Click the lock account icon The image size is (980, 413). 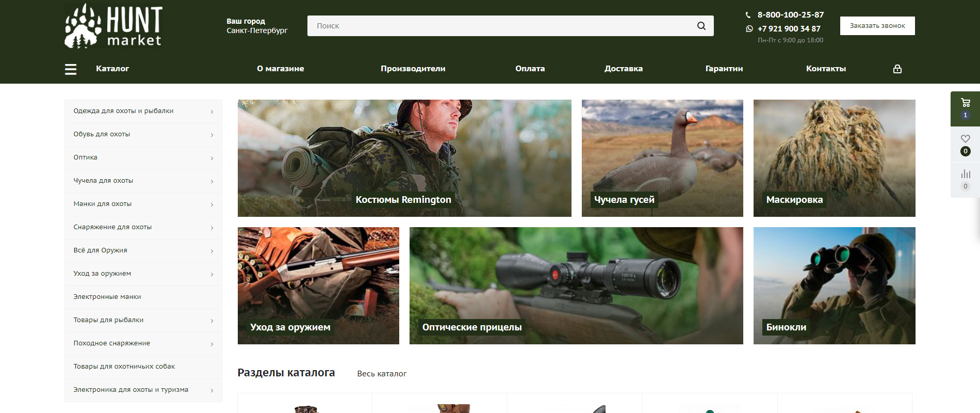pos(897,69)
